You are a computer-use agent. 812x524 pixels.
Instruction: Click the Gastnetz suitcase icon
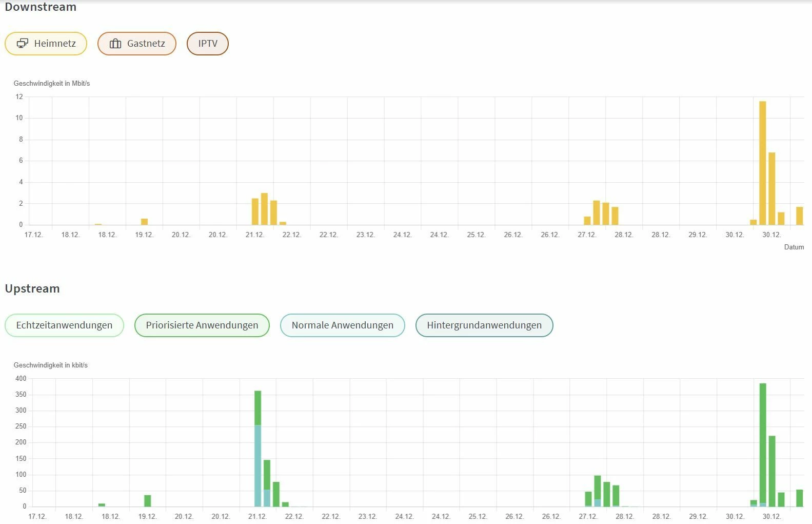pyautogui.click(x=115, y=44)
